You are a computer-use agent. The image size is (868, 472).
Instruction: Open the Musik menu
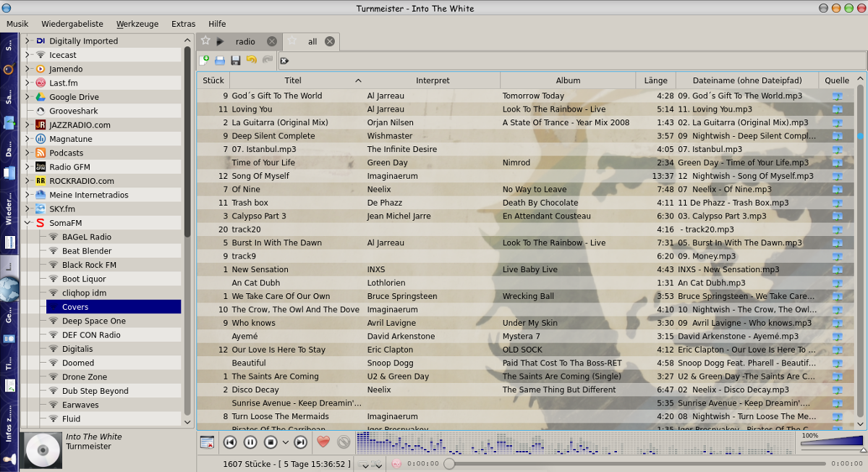(17, 24)
